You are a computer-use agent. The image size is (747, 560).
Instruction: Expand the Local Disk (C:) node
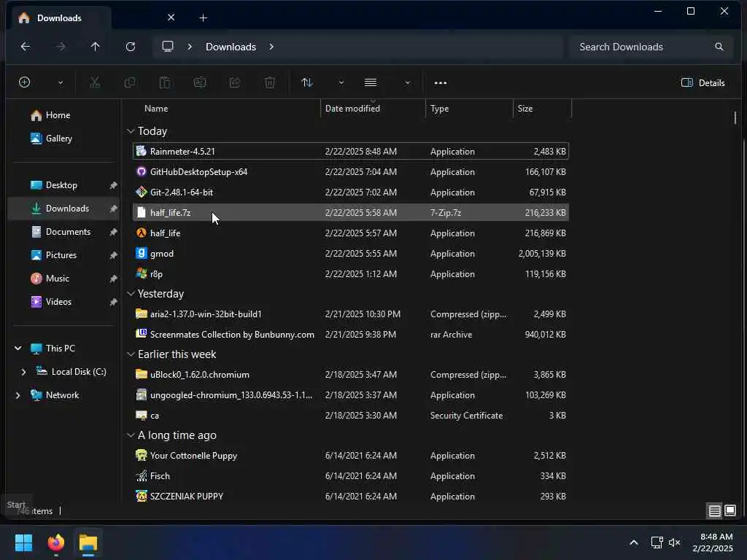(23, 372)
